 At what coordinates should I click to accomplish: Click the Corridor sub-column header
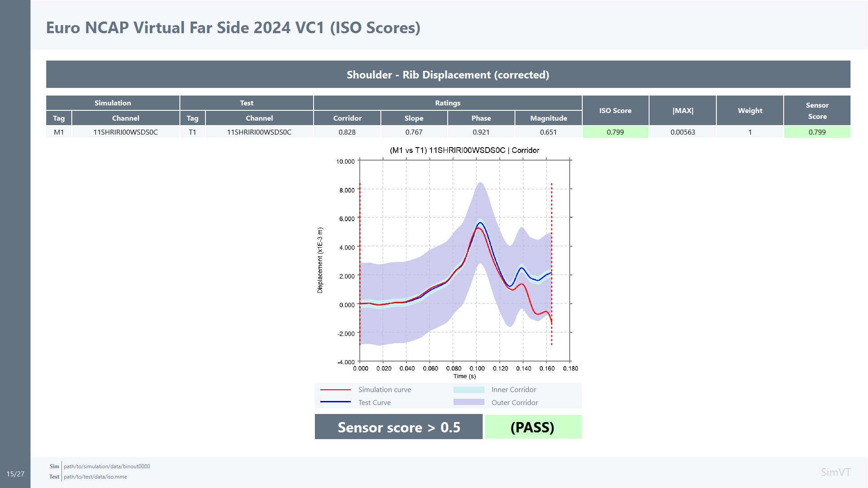click(347, 118)
